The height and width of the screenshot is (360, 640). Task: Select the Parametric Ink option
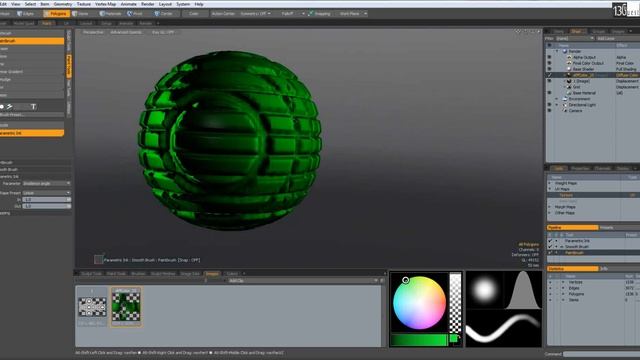32,133
